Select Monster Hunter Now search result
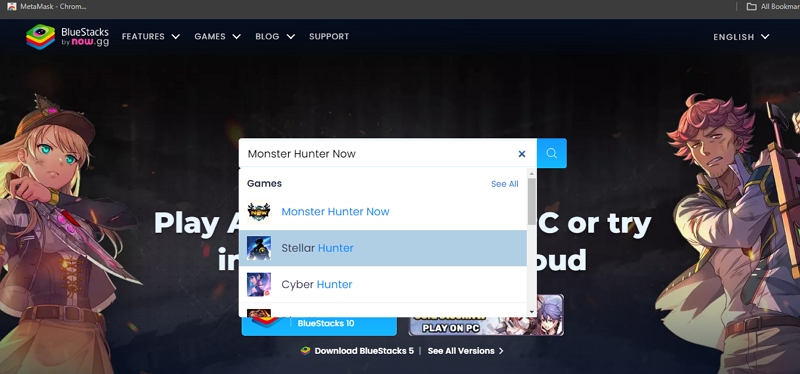This screenshot has height=374, width=800. (x=383, y=211)
